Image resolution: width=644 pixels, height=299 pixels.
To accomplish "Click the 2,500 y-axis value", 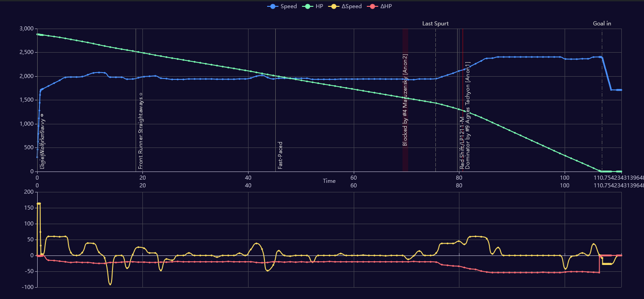I will (x=27, y=53).
